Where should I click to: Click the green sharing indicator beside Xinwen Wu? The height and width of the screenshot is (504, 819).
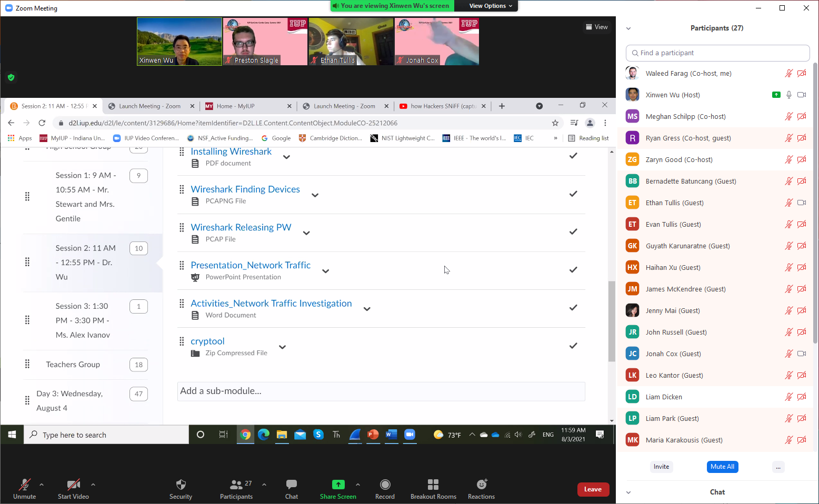776,95
